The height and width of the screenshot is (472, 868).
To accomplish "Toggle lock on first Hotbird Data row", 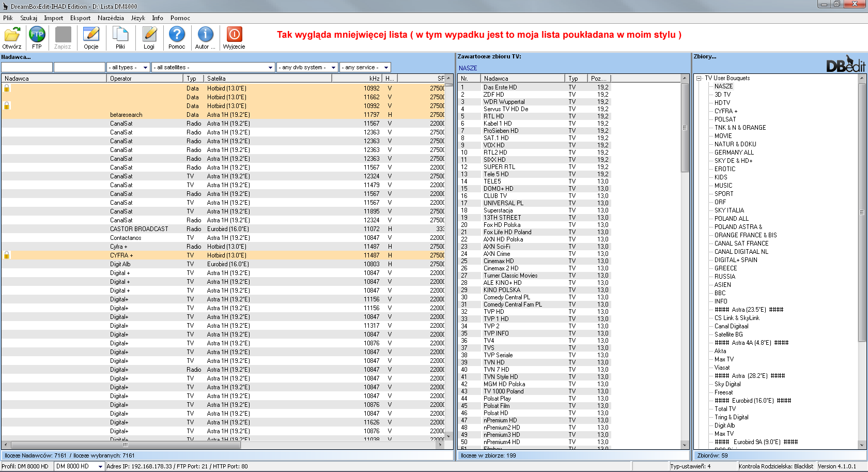I will [x=7, y=88].
